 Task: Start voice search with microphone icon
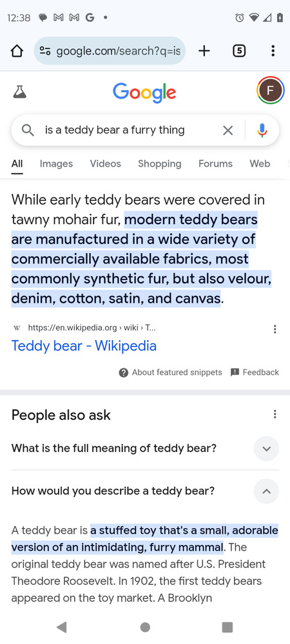[x=262, y=131]
